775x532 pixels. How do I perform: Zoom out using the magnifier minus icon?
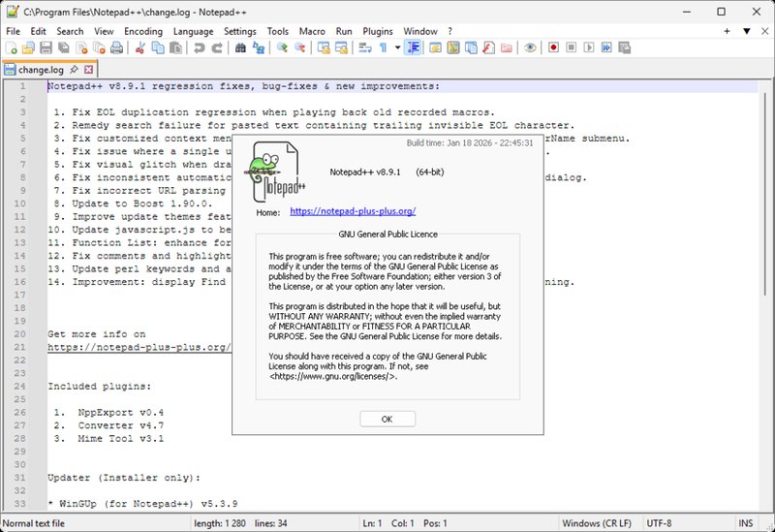click(x=299, y=47)
